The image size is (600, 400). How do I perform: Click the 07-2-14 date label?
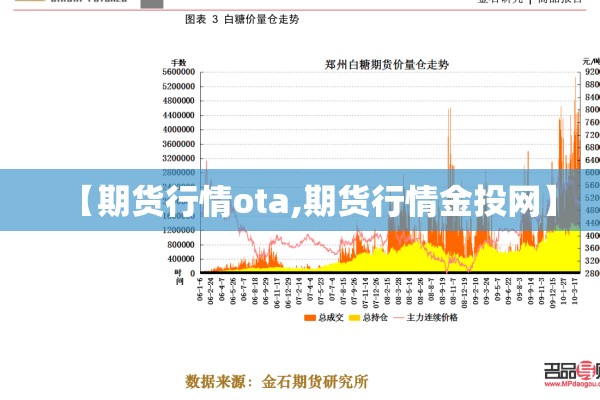point(299,291)
